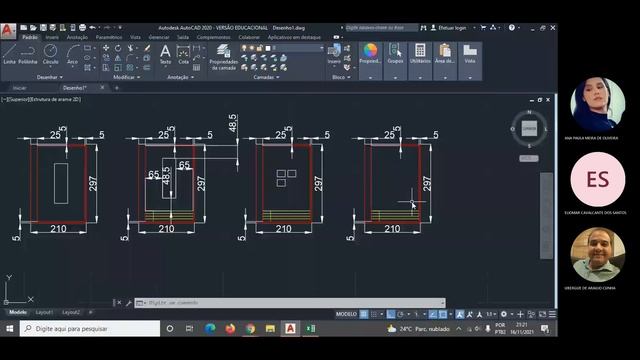Select the Linha (line) tool
Screen dimensions: 640x360
tap(9, 54)
